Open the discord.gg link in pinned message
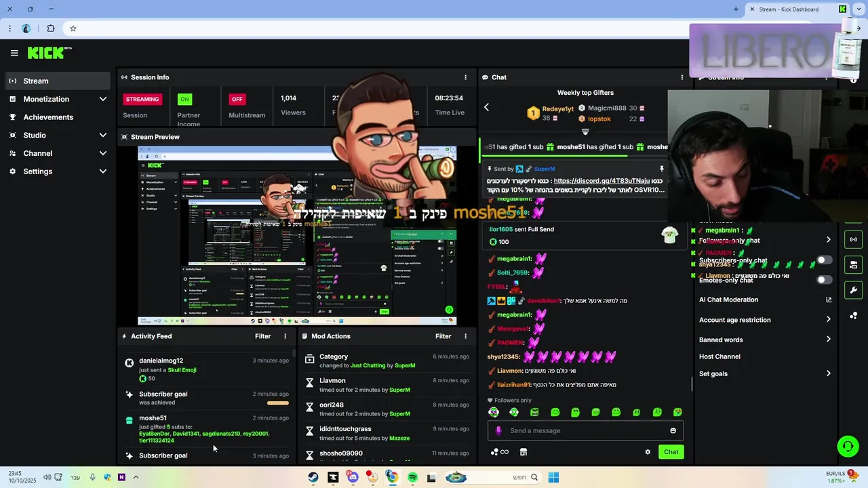 (601, 181)
